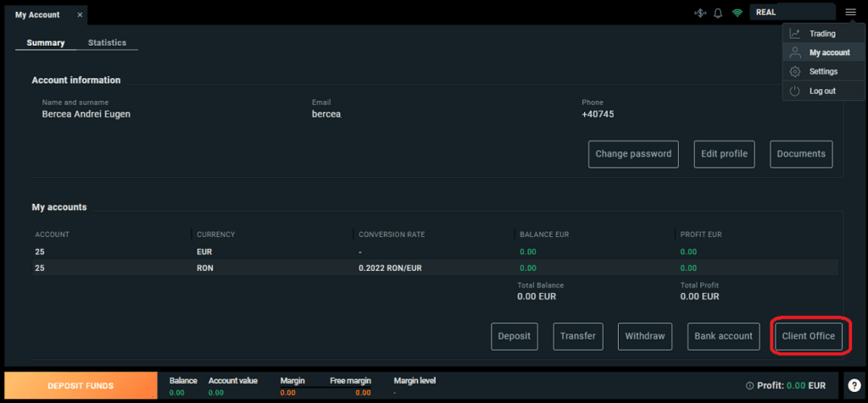Click the hamburger menu icon

click(x=850, y=12)
